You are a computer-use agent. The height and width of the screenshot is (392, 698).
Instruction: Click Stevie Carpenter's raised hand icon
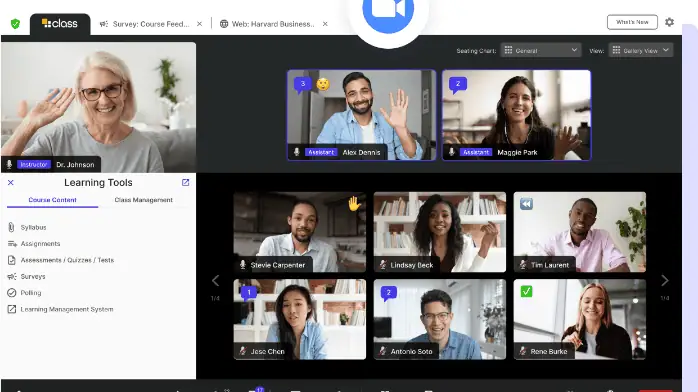tap(354, 204)
